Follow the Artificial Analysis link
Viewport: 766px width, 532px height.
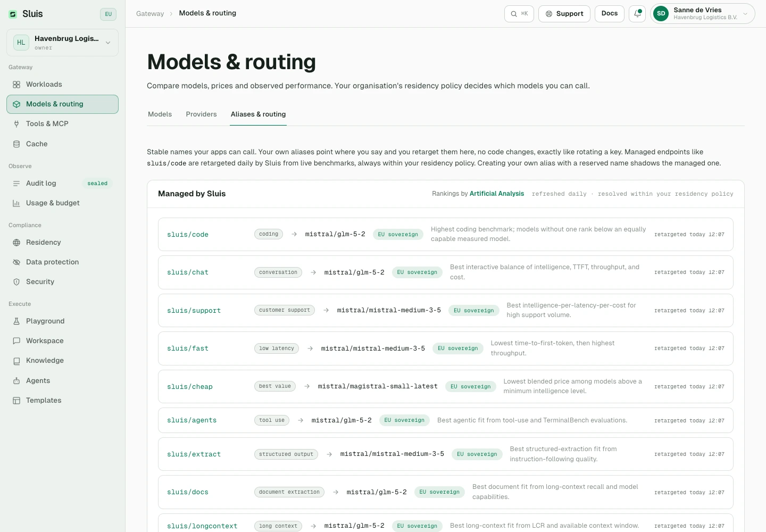pos(497,194)
